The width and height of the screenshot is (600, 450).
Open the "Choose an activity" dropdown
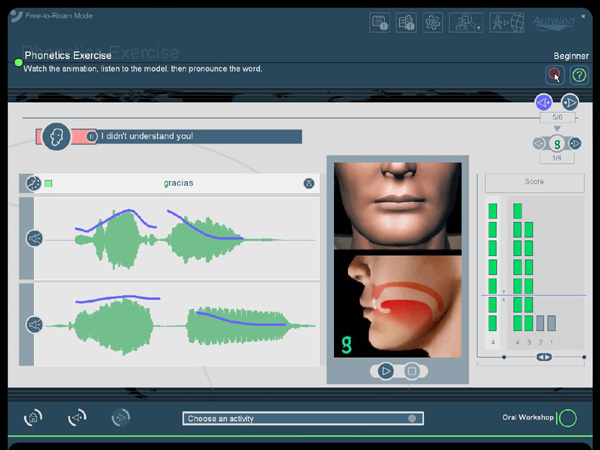point(302,418)
